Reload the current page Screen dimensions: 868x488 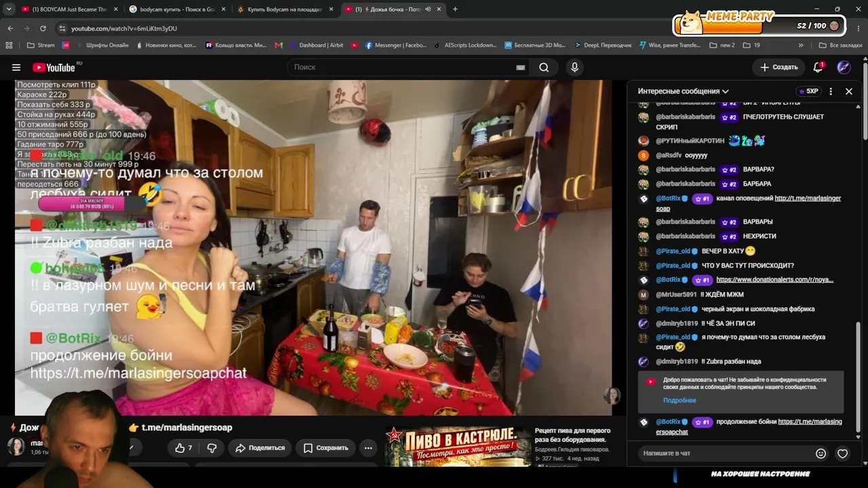pos(43,28)
